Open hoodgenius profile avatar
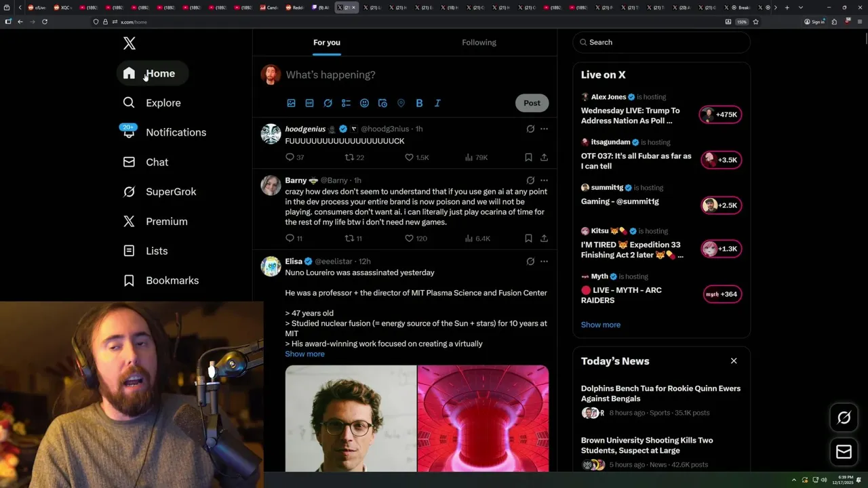 pos(271,134)
